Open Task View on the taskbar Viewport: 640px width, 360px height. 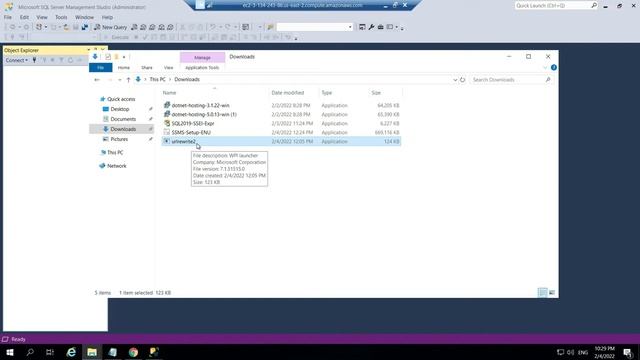pyautogui.click(x=50, y=352)
